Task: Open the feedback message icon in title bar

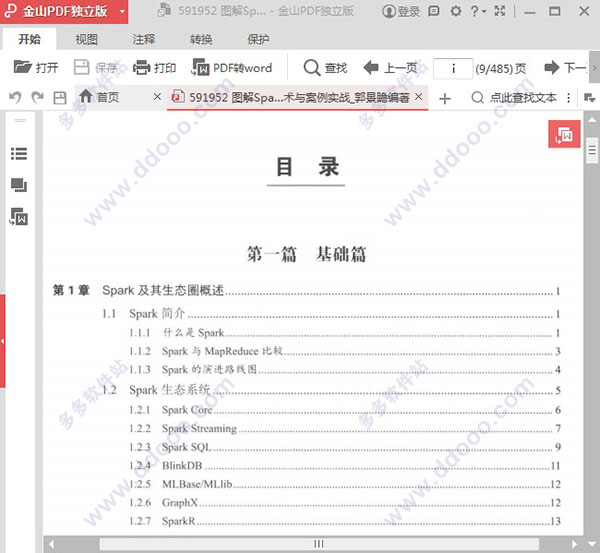Action: tap(434, 11)
